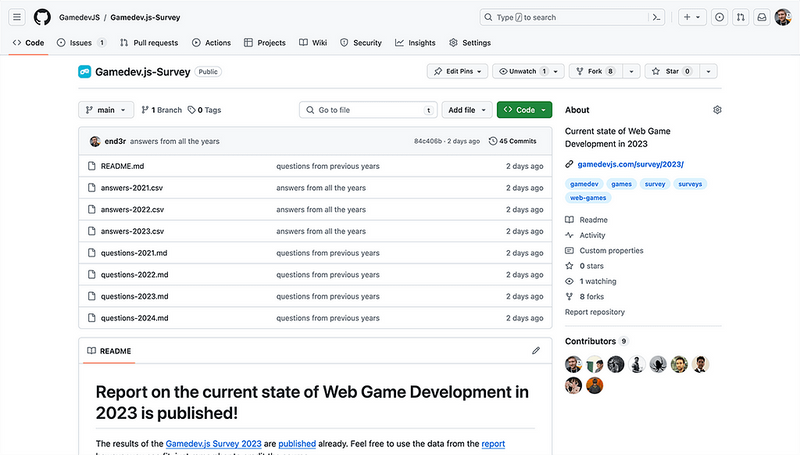The image size is (800, 455).
Task: Open questions-2024.md file
Action: 134,318
